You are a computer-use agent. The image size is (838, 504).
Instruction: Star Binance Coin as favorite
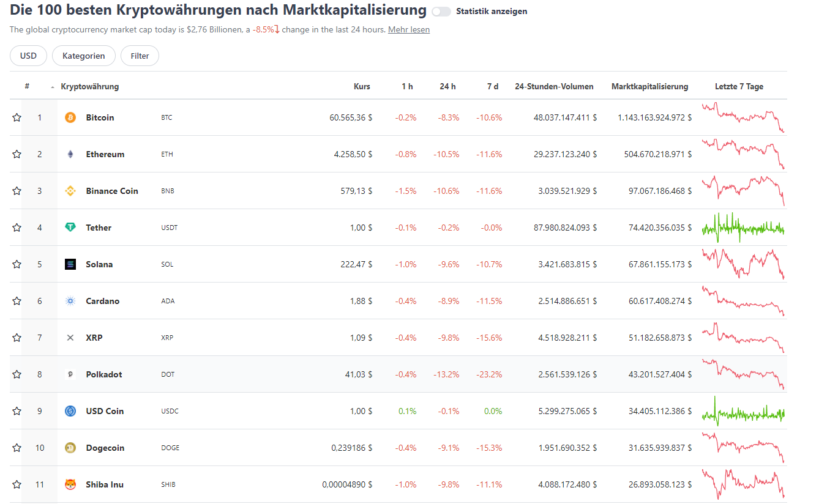click(x=17, y=191)
